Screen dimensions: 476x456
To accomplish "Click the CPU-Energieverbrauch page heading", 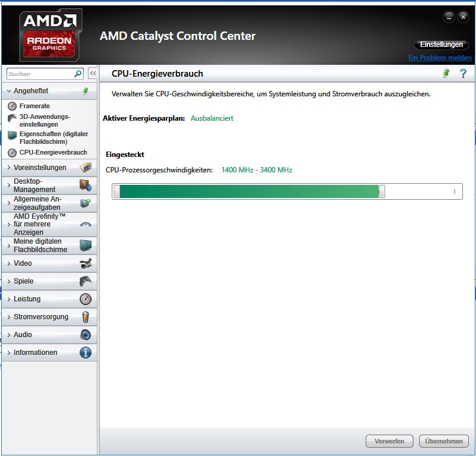I will pos(157,74).
